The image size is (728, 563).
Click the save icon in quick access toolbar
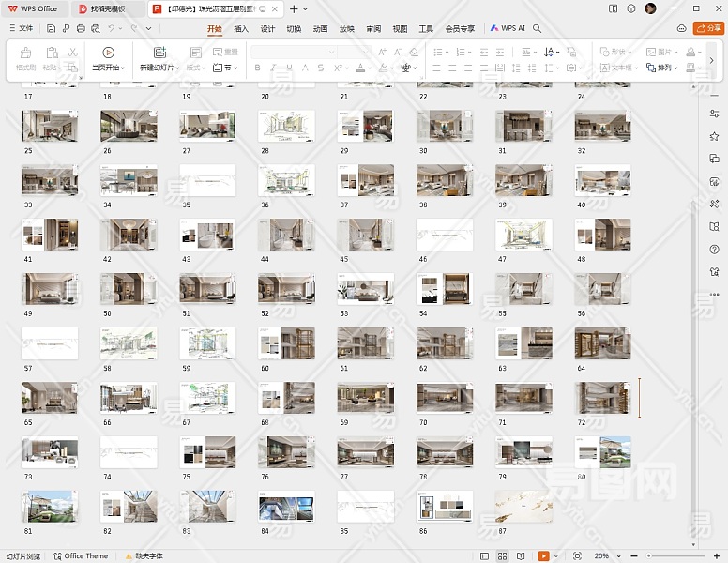point(52,28)
